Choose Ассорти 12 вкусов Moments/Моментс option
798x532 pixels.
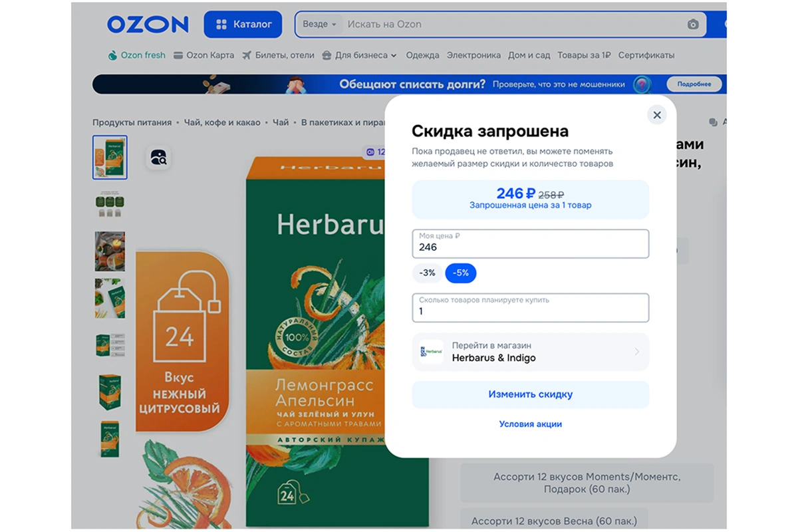tap(587, 483)
